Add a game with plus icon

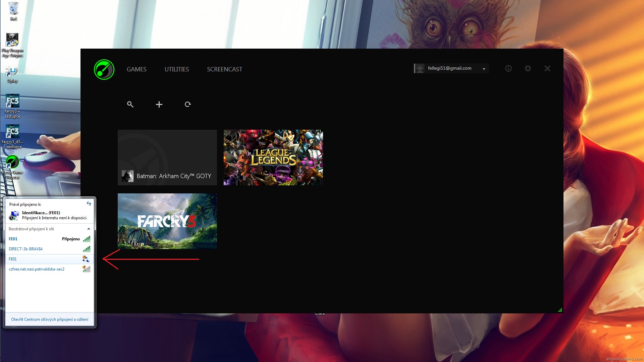pyautogui.click(x=159, y=104)
